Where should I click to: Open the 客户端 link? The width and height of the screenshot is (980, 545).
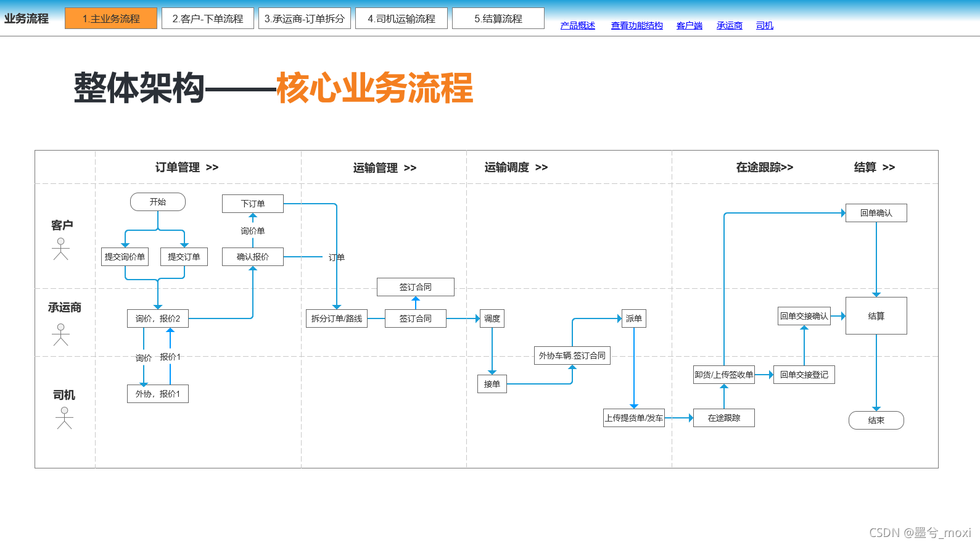690,25
